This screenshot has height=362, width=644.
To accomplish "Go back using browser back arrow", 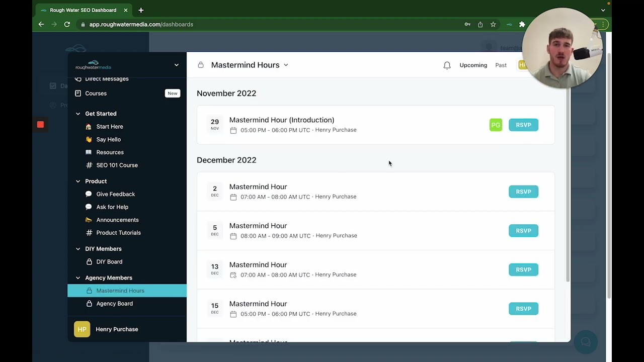I will pyautogui.click(x=41, y=24).
